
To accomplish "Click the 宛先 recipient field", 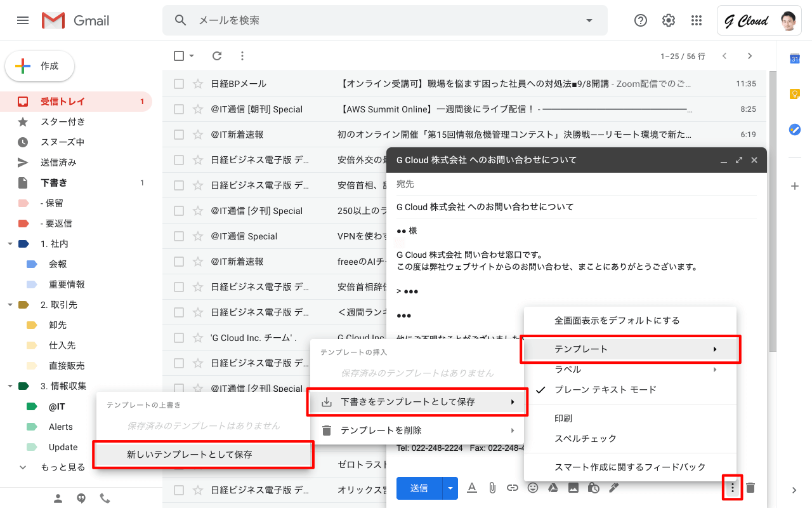I will 576,184.
